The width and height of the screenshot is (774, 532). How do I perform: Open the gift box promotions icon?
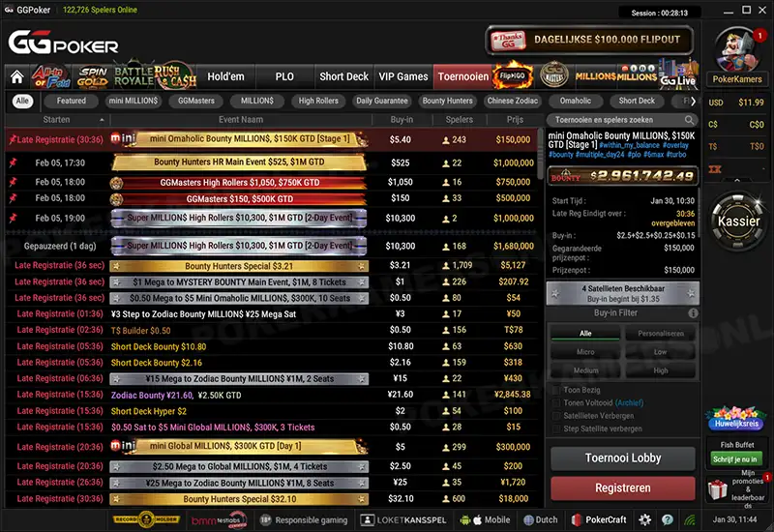coord(717,489)
